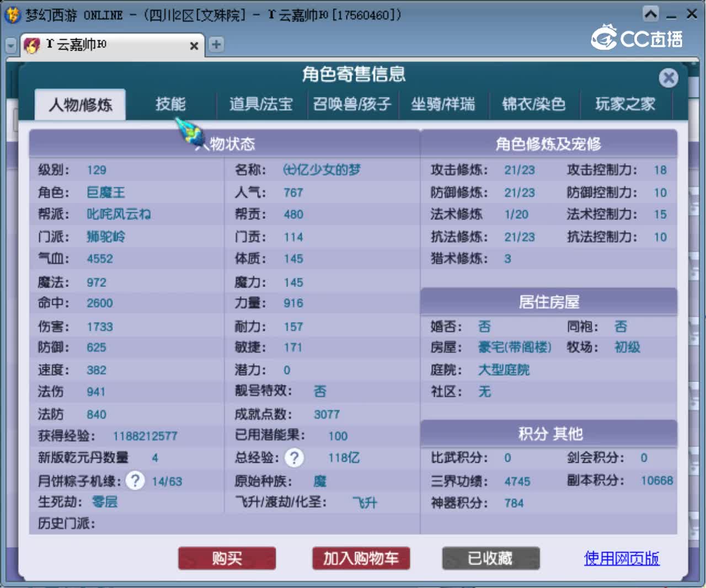This screenshot has width=706, height=588.
Task: Click the 加入购物车 button
Action: click(x=361, y=558)
